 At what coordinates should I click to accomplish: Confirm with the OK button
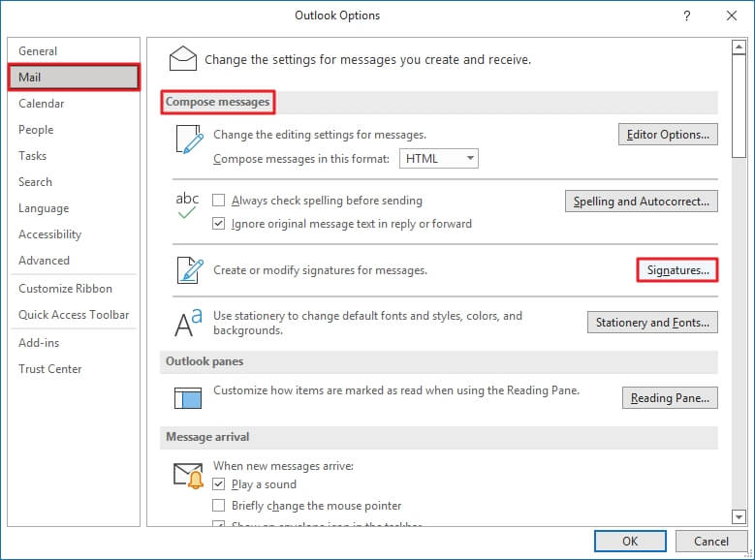click(x=630, y=542)
